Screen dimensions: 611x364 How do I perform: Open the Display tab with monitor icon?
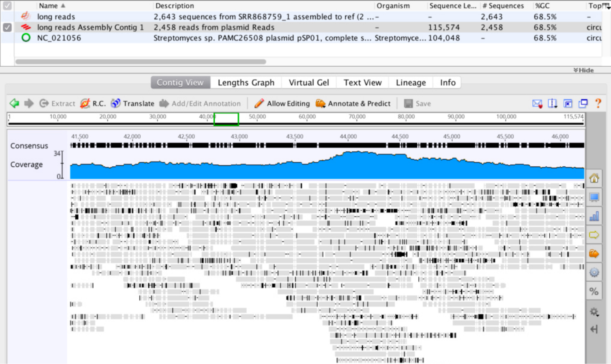[594, 197]
